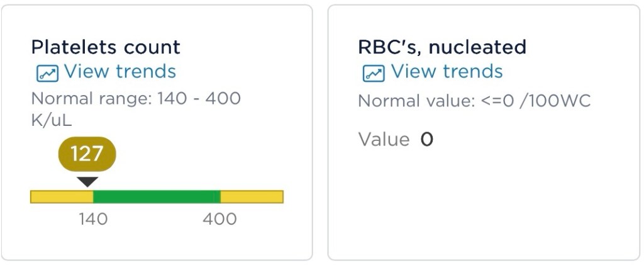Image resolution: width=644 pixels, height=265 pixels.
Task: Open View trends link for RBC's, nucleated
Action: tap(447, 72)
